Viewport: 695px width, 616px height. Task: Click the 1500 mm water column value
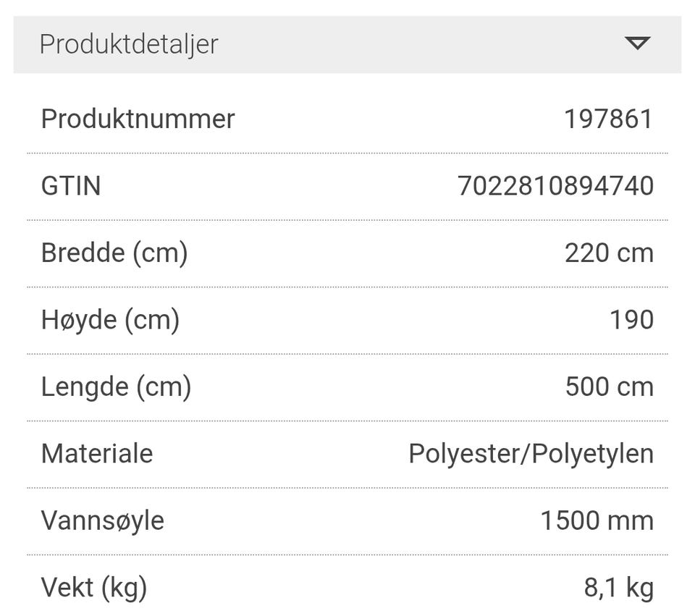[x=597, y=520]
